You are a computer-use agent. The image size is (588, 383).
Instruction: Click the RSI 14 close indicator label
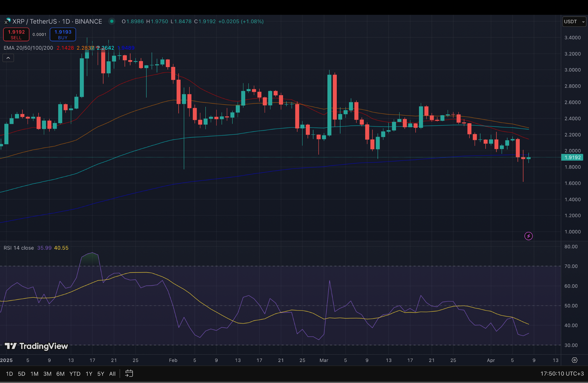point(18,248)
